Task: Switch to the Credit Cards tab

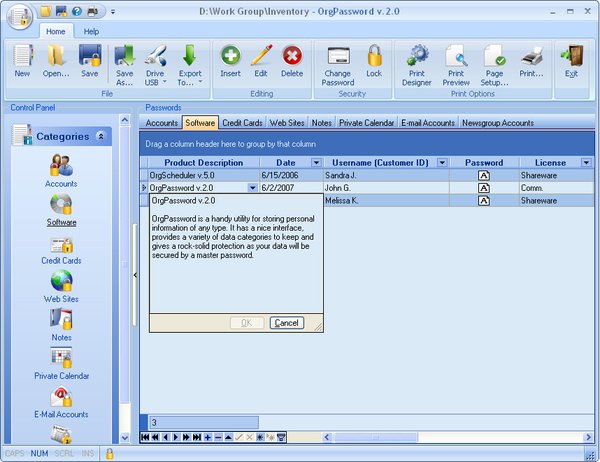Action: 242,123
